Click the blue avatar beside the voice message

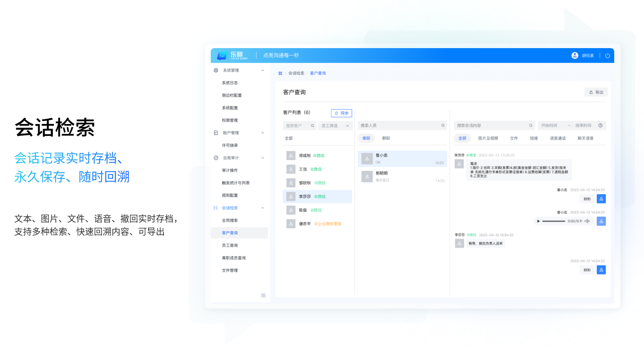601,221
